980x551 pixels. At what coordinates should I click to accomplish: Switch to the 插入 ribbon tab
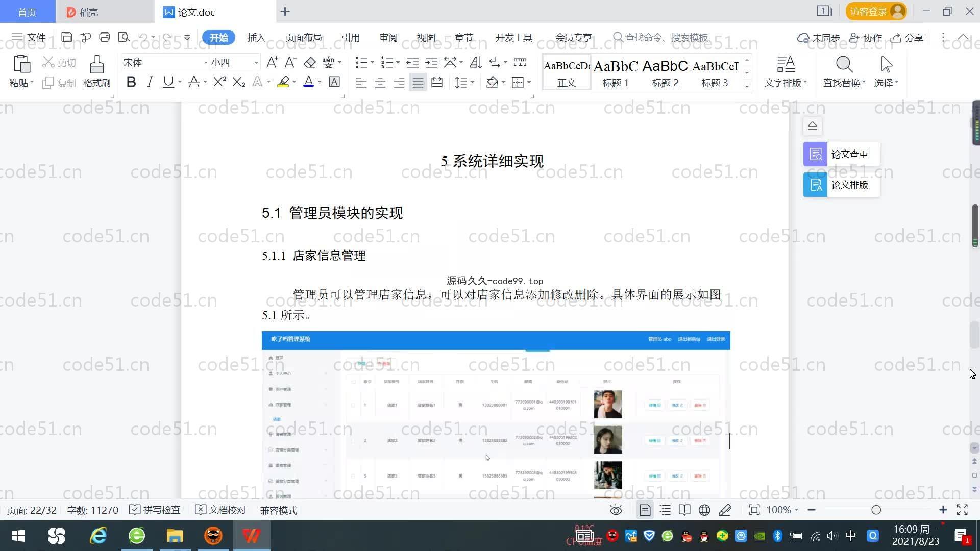[256, 38]
